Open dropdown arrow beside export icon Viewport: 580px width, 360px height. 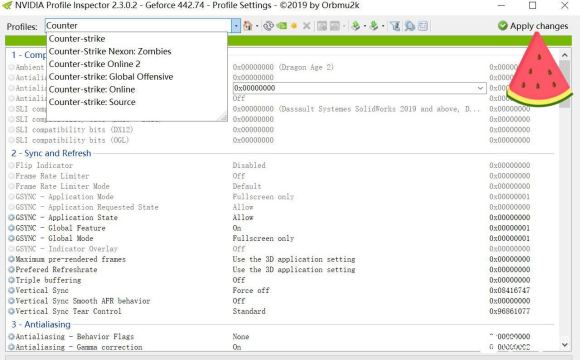click(364, 26)
